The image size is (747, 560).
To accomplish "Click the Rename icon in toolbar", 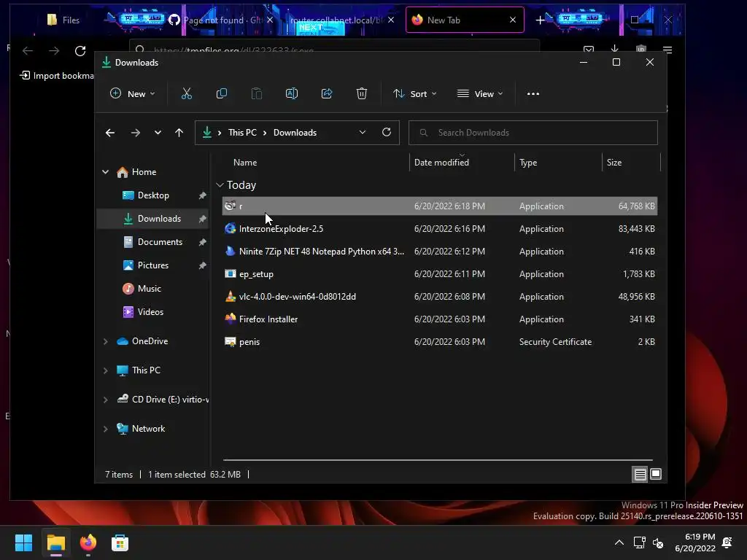I will 292,94.
